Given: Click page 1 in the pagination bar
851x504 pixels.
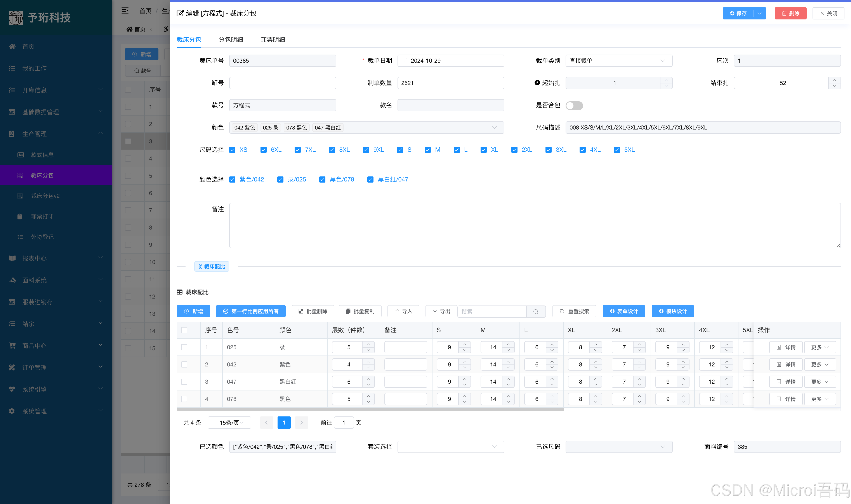Looking at the screenshot, I should tap(284, 423).
